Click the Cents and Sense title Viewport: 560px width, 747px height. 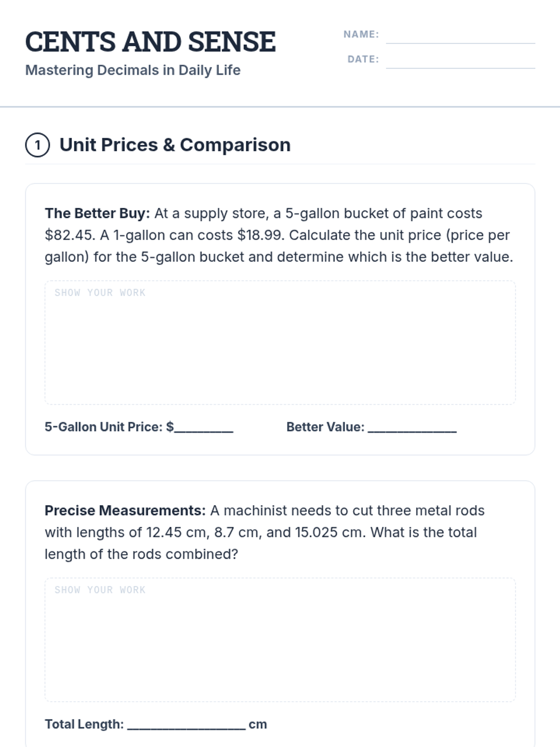coord(150,42)
